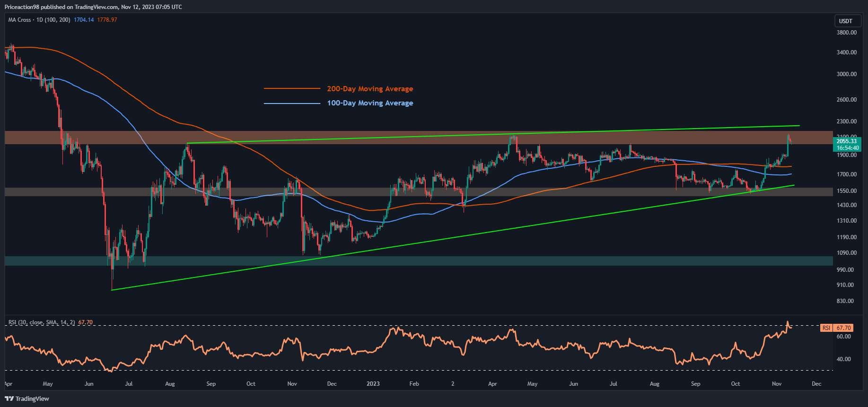Click the blue 100-day legend line

[x=292, y=103]
